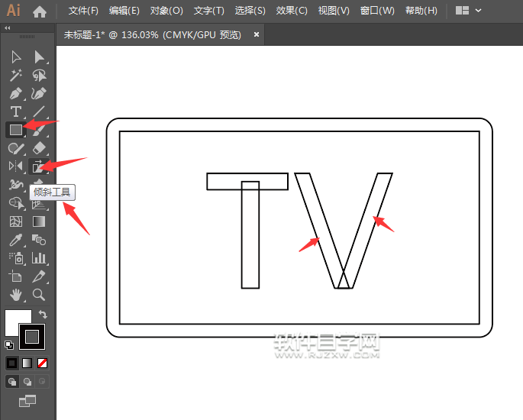Select the Eyedropper tool
Image resolution: width=523 pixels, height=420 pixels.
15,240
